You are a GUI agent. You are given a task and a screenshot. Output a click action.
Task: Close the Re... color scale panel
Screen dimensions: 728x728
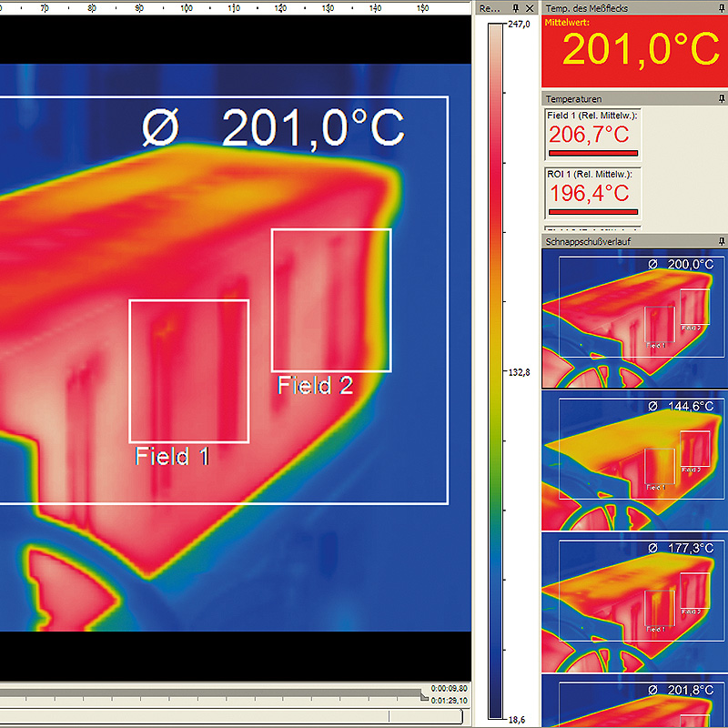530,8
